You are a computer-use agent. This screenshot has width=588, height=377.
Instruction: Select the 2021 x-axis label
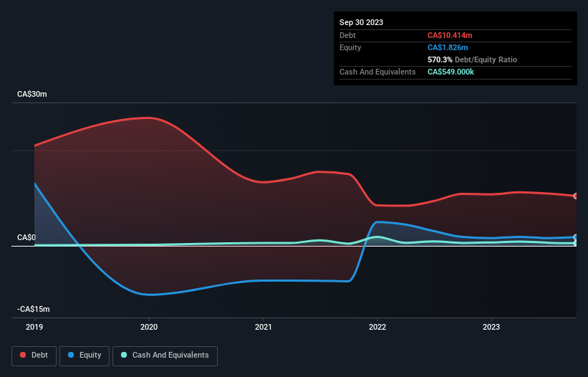[x=264, y=327]
